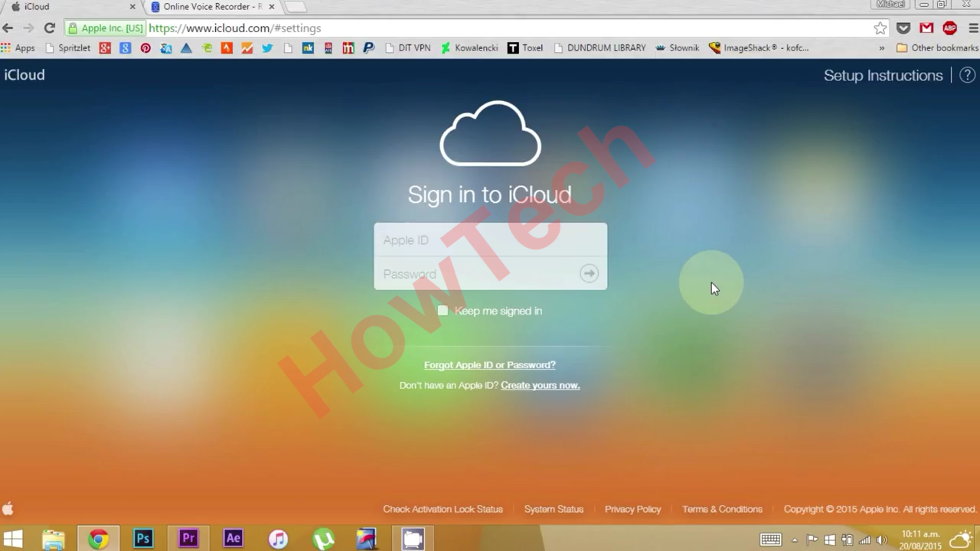Launch Premiere Pro from taskbar
The width and height of the screenshot is (980, 551).
pyautogui.click(x=188, y=539)
